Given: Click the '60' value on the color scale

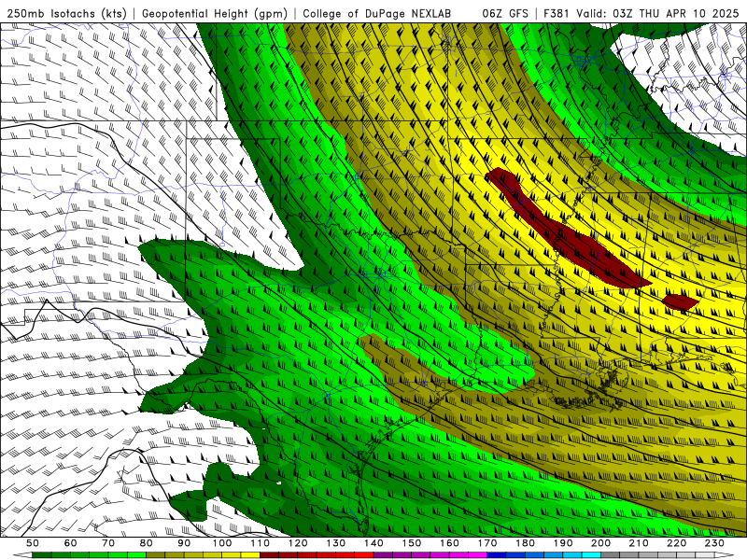Looking at the screenshot, I should (71, 543).
